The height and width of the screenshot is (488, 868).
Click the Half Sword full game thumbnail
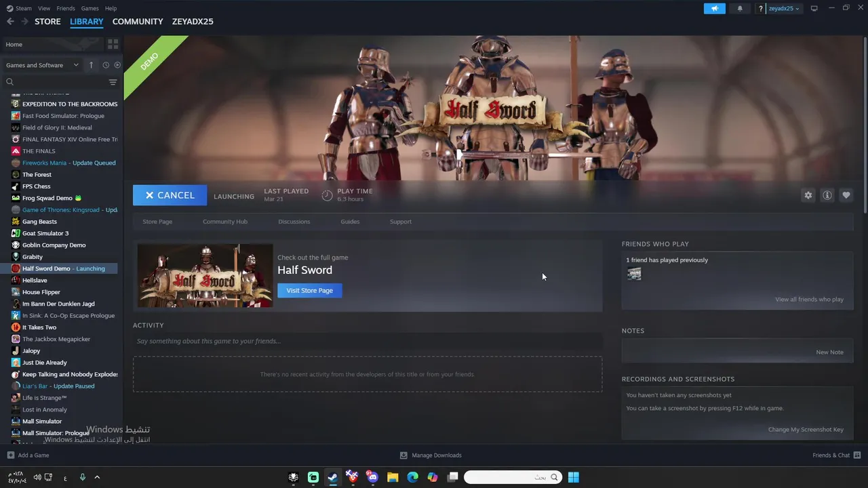[x=205, y=276]
